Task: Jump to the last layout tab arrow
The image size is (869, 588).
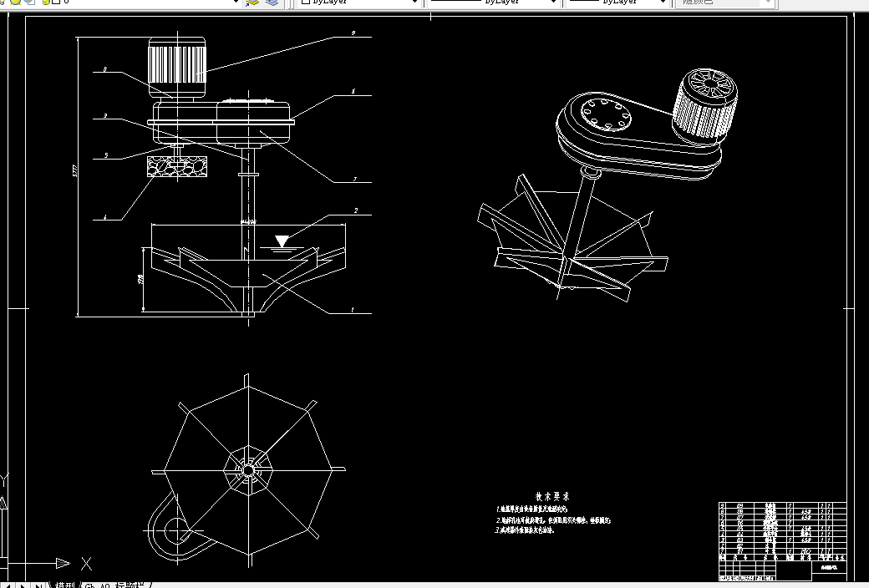Action: 38,585
